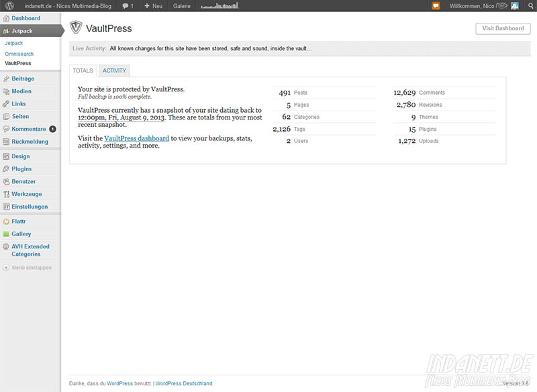Click the Visit Dashboard button
The image size is (537, 392).
coord(503,28)
